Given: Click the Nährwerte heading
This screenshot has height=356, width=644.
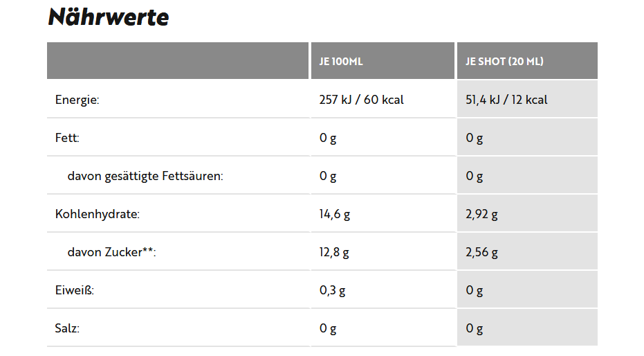Looking at the screenshot, I should [x=109, y=17].
